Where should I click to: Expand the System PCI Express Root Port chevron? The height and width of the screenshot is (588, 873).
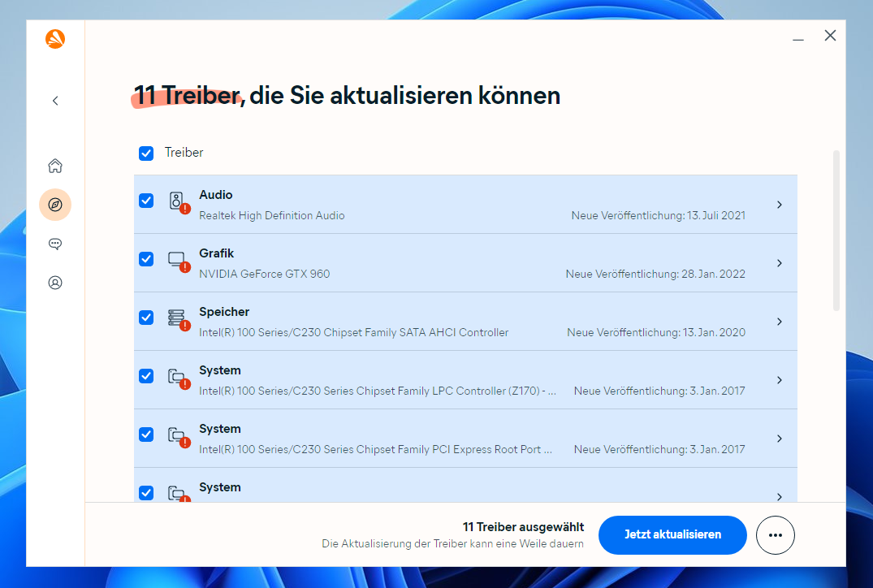780,439
